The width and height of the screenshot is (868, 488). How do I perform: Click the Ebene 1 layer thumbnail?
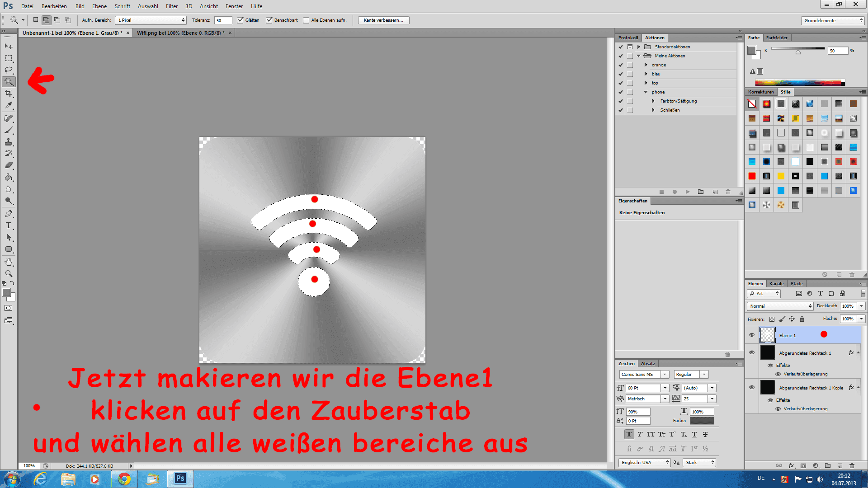point(767,335)
